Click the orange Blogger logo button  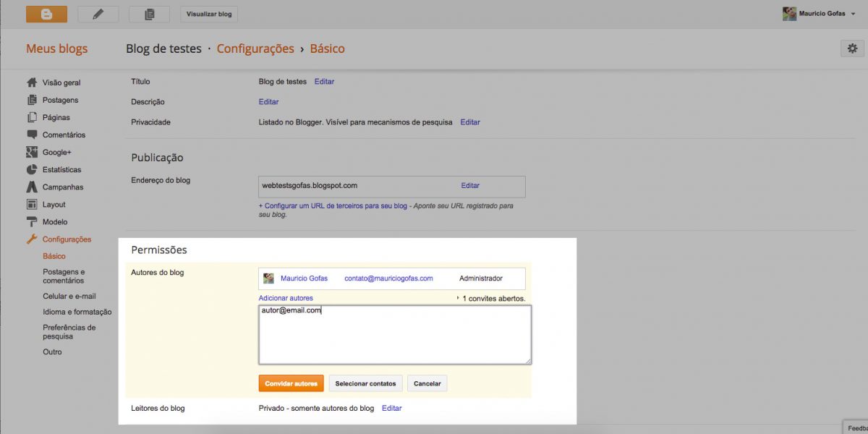pos(46,14)
